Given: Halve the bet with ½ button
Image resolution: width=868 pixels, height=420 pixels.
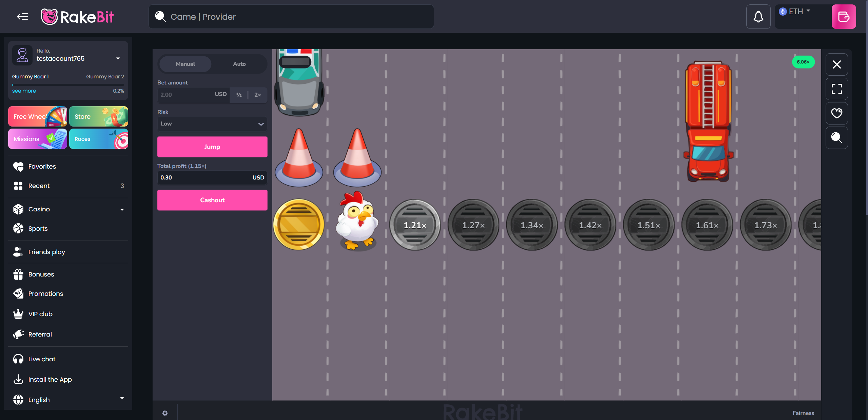Looking at the screenshot, I should click(x=239, y=95).
